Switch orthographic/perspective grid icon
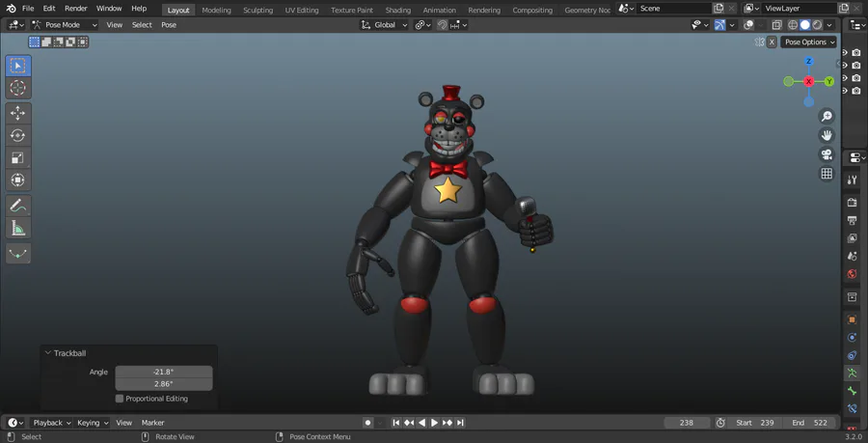Screen dimensions: 868x443 [827, 174]
